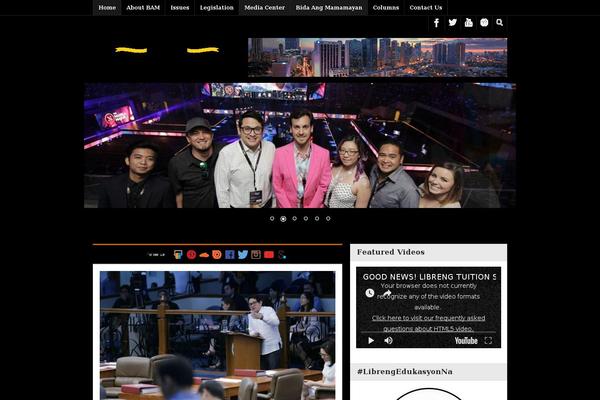Click the video progress bar

pos(428,332)
